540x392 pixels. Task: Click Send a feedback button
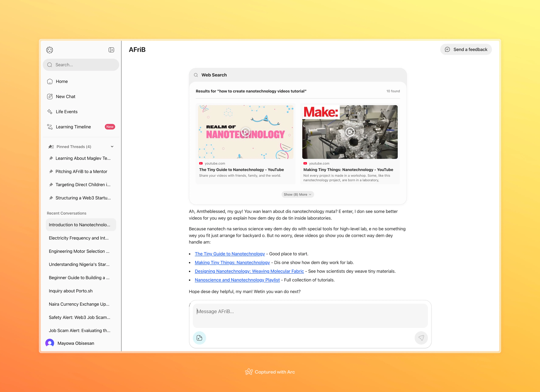click(x=466, y=50)
